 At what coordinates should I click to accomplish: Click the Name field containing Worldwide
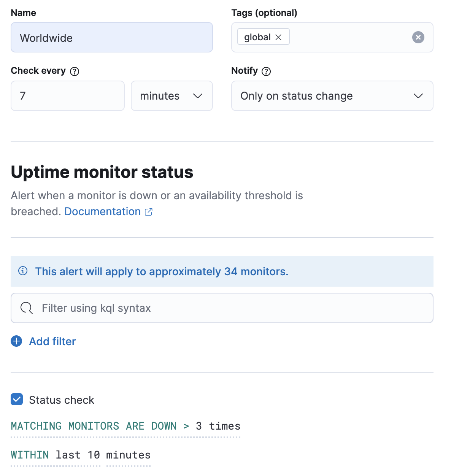tap(111, 37)
